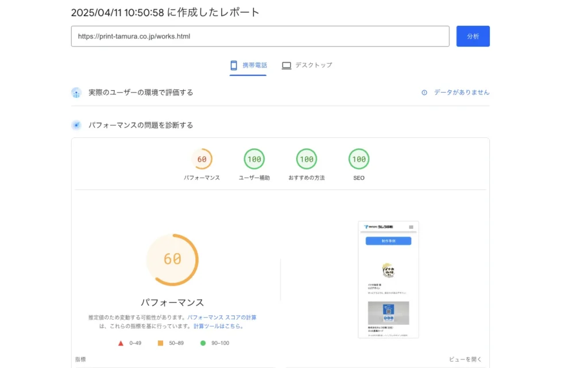Click the desktop laptop icon
The width and height of the screenshot is (588, 368).
286,66
